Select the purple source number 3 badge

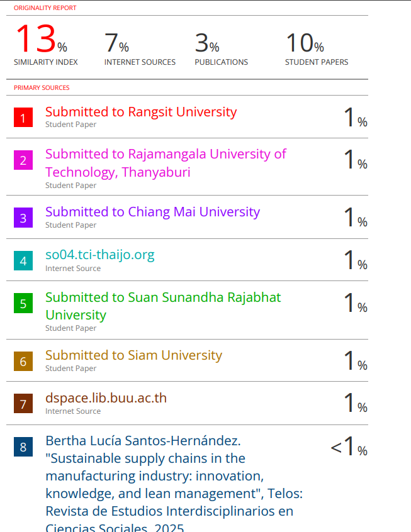click(23, 218)
